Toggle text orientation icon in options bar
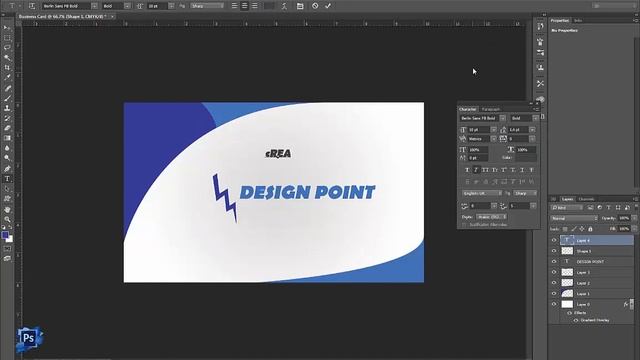This screenshot has width=640, height=360. click(x=32, y=6)
